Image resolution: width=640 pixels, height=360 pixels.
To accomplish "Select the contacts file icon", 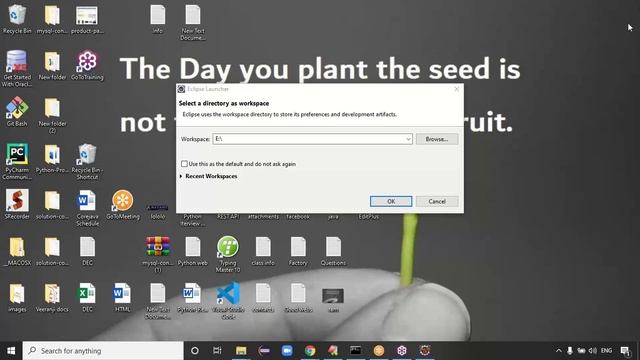I will click(263, 298).
